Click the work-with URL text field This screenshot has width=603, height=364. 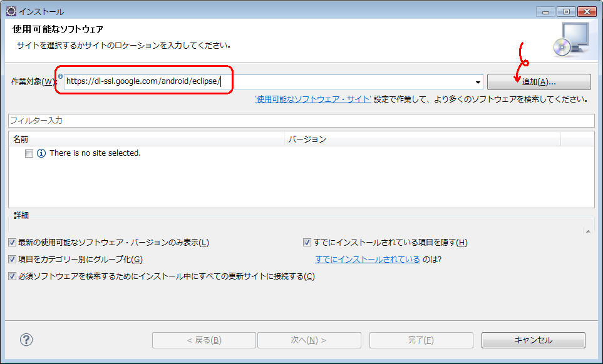(x=269, y=82)
